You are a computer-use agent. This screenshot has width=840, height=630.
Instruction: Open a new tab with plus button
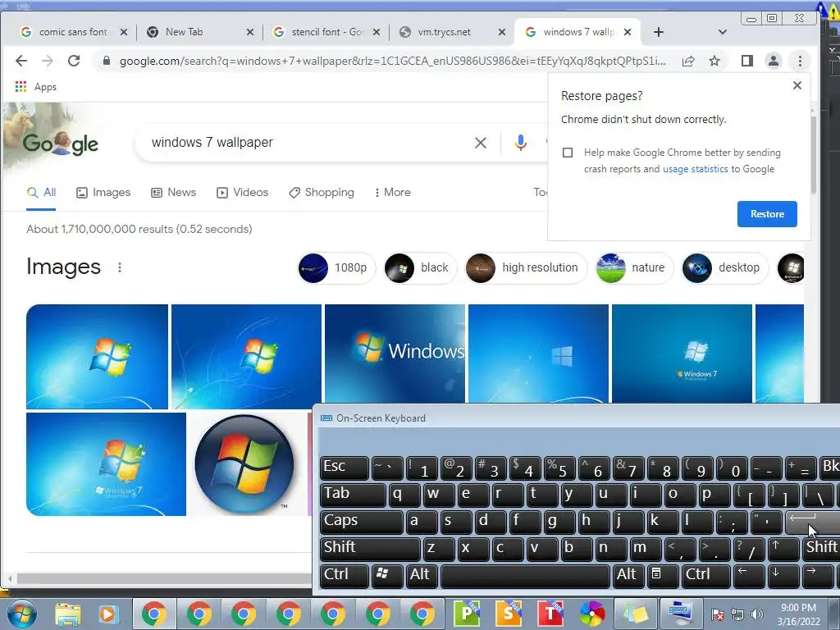click(659, 32)
